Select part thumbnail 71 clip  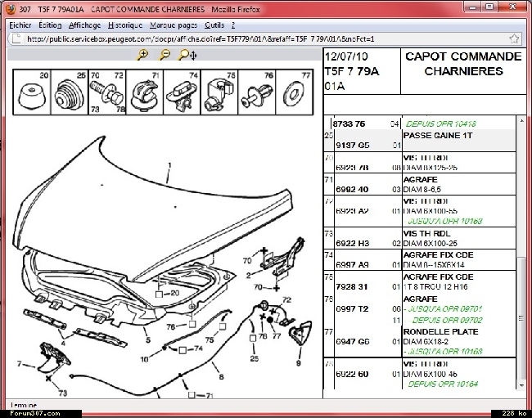145,92
